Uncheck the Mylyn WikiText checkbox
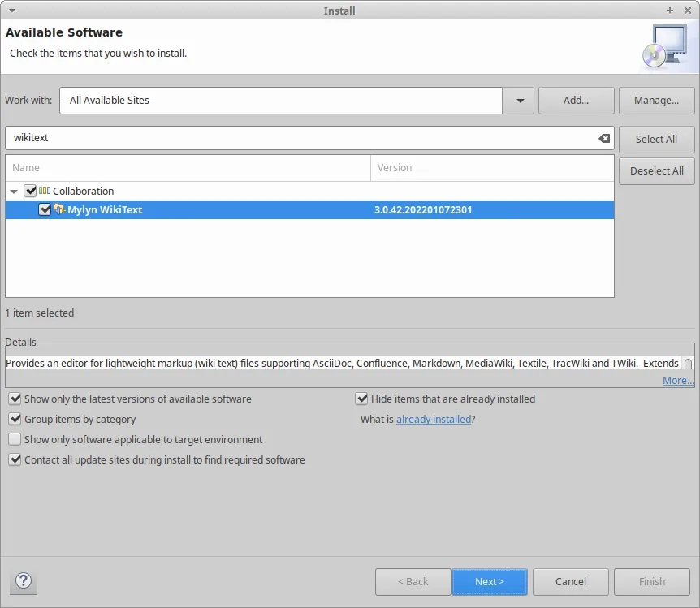Image resolution: width=700 pixels, height=608 pixels. pyautogui.click(x=45, y=209)
